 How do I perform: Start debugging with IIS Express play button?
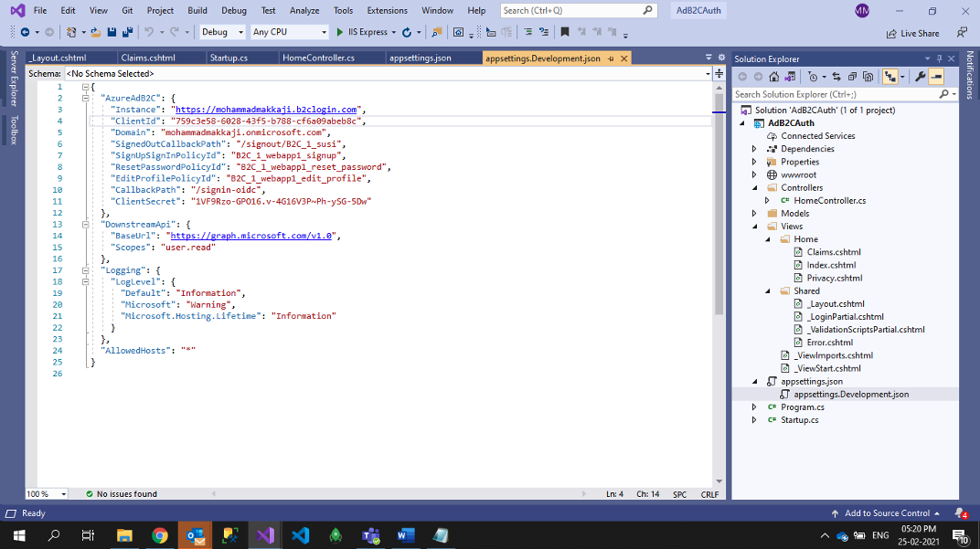(x=340, y=32)
